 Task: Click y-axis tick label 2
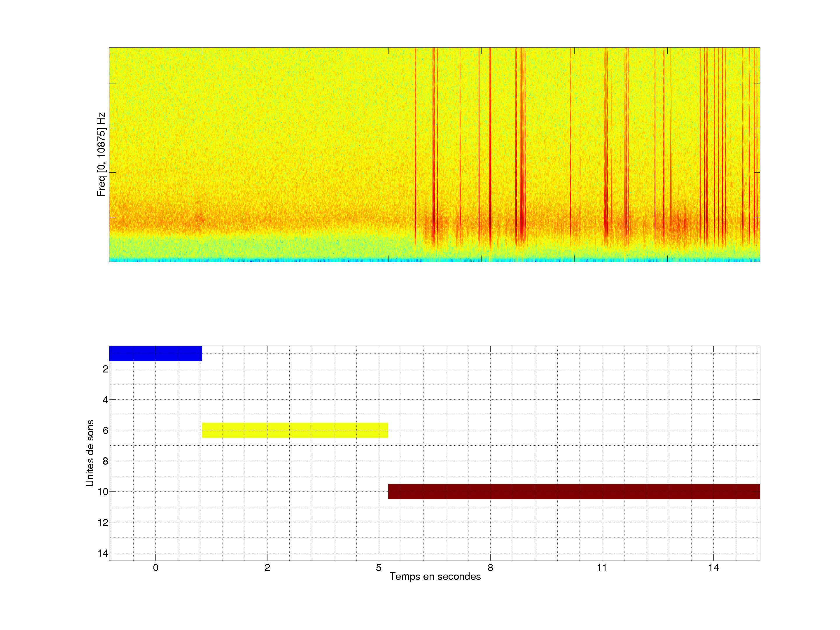point(105,369)
